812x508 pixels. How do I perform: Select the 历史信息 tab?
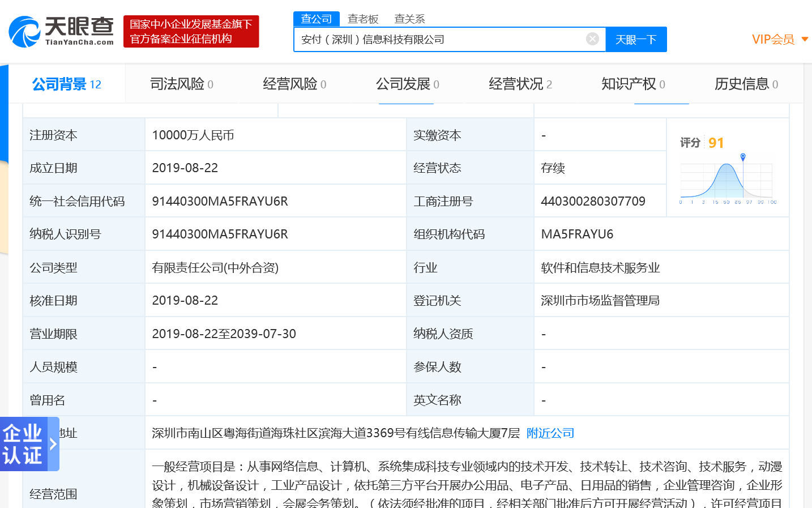746,84
